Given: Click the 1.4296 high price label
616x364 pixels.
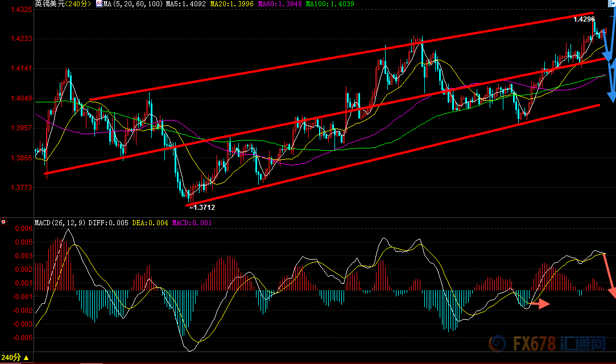Looking at the screenshot, I should pyautogui.click(x=584, y=19).
